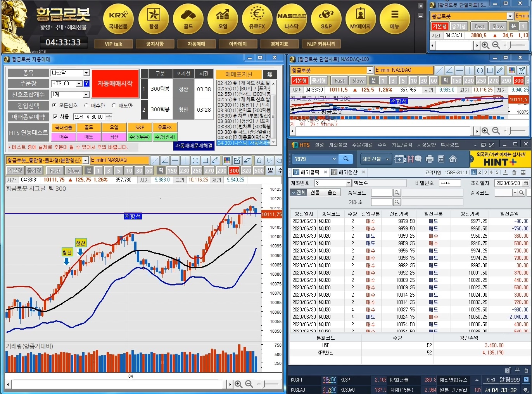Select the angle line tool in main chart

165,160
